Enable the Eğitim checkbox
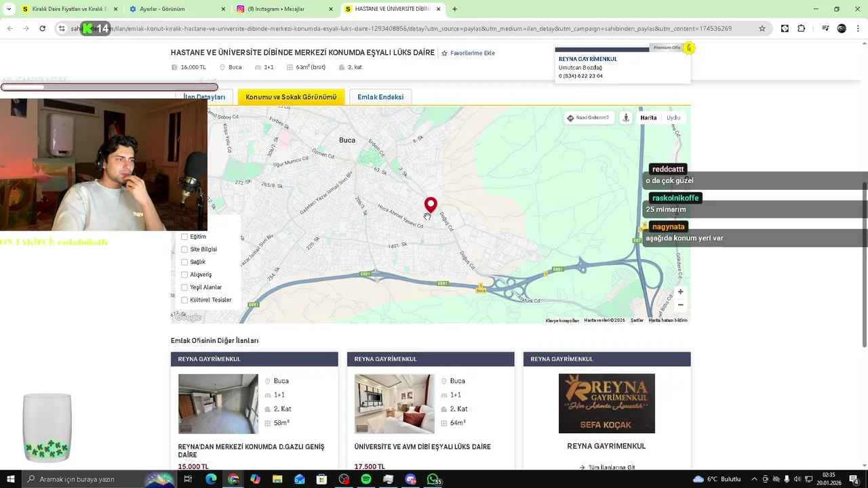Image resolution: width=868 pixels, height=488 pixels. [184, 237]
